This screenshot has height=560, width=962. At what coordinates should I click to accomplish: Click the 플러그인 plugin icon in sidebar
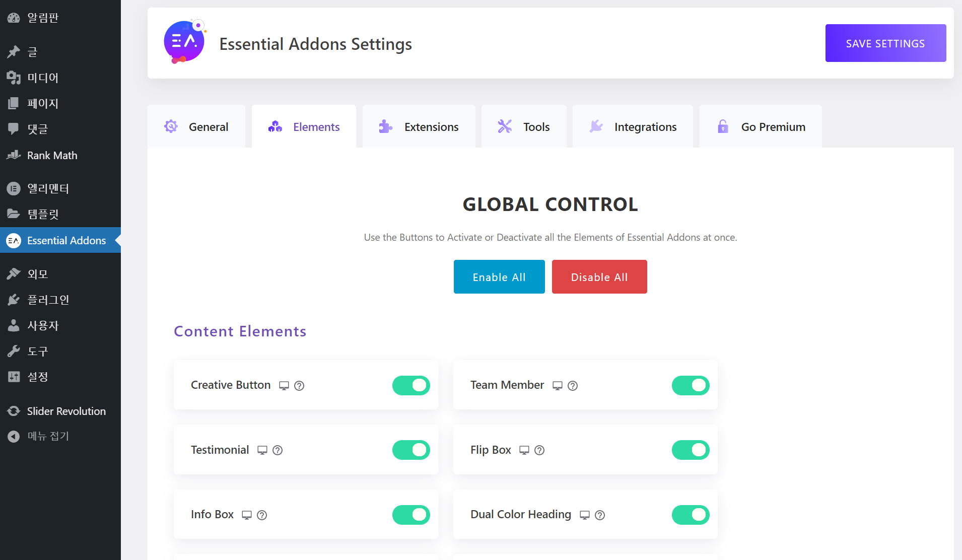click(x=14, y=300)
